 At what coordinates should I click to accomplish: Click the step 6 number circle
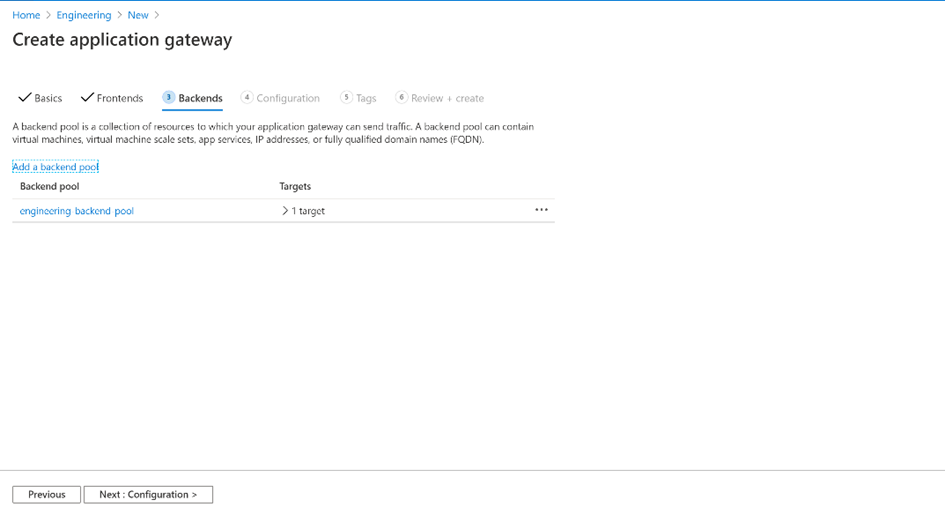(402, 98)
